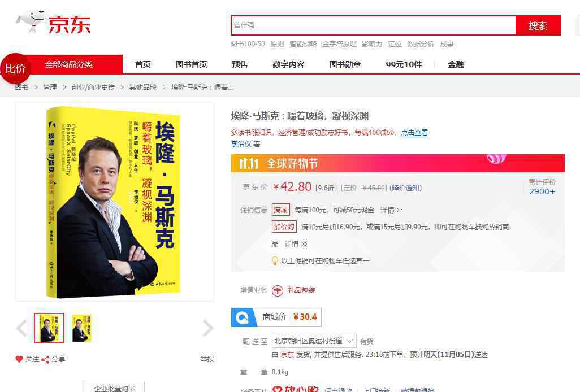This screenshot has width=580, height=392.
Task: Click the 礼品包装 gift wrap icon
Action: pos(278,290)
